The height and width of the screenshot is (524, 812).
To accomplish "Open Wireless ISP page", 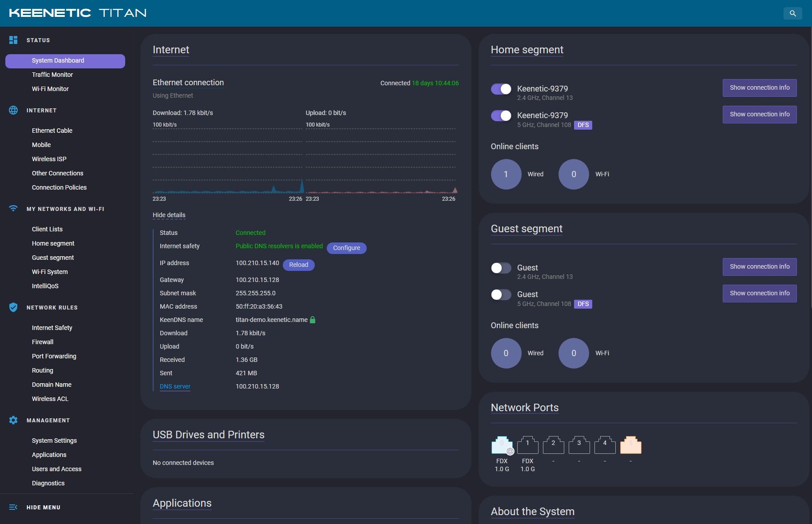I will (49, 159).
